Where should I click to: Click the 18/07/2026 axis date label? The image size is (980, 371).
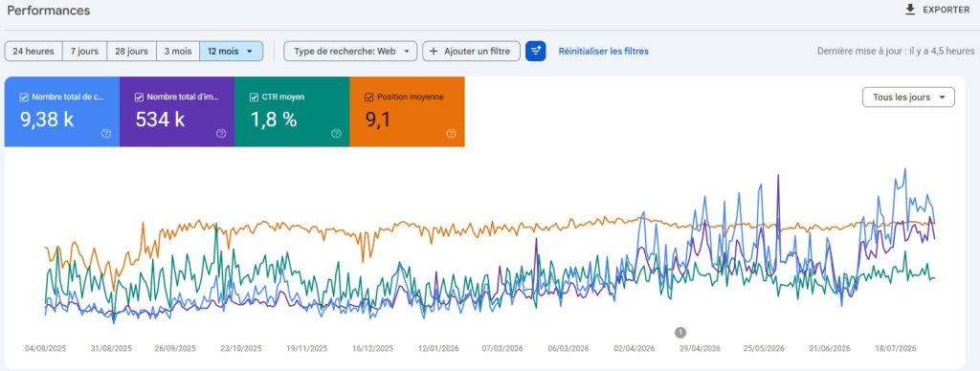point(895,348)
